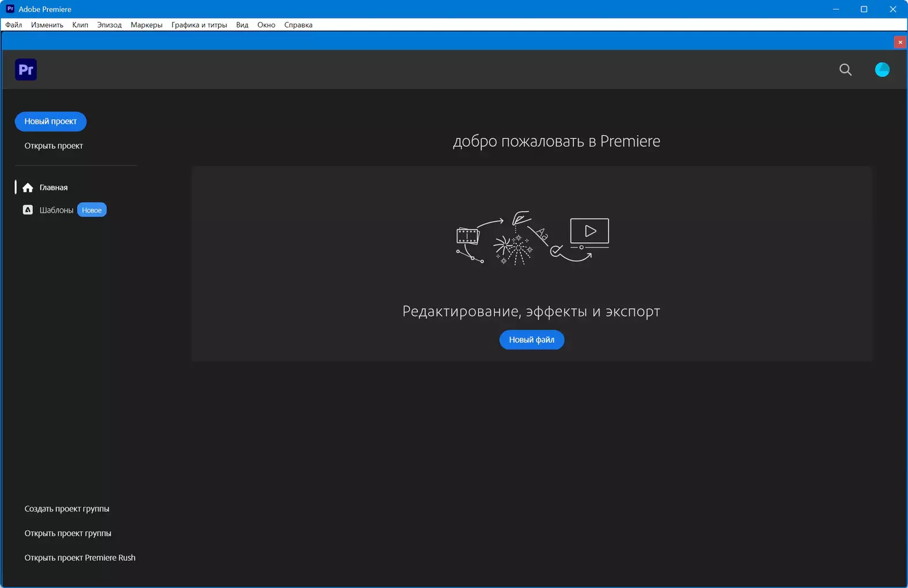Close the Adobe Premiere window
Viewport: 908px width, 588px height.
coord(893,9)
